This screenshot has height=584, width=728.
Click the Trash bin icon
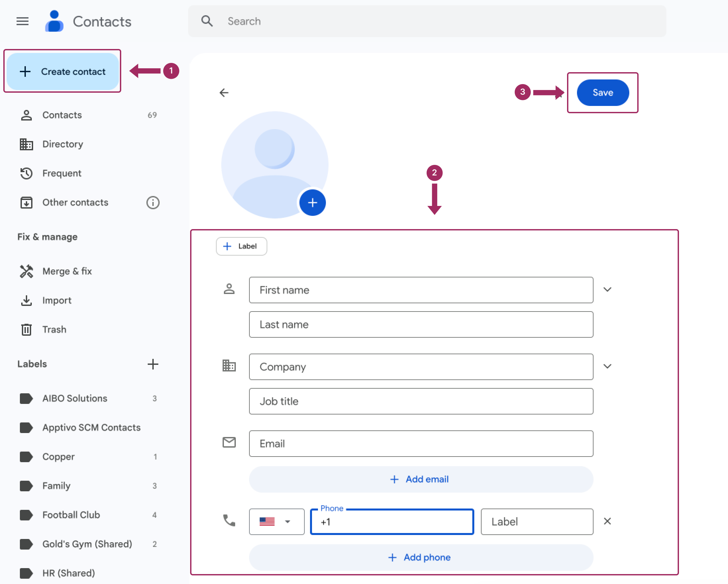tap(26, 329)
